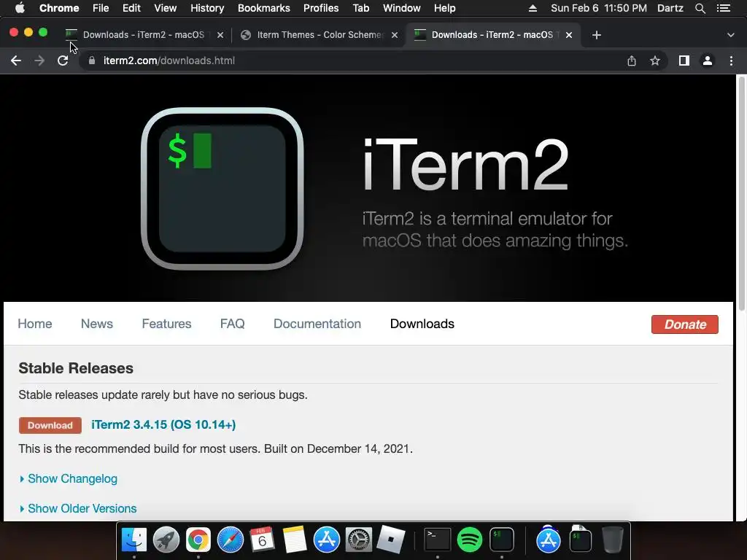Viewport: 747px width, 560px height.
Task: Open Launchpad from the Dock
Action: pyautogui.click(x=166, y=540)
